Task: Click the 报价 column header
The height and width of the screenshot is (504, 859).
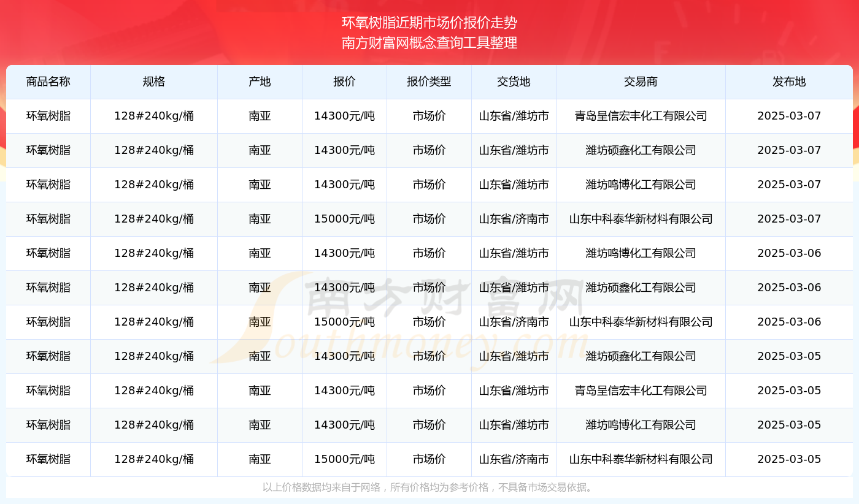Action: pos(344,82)
